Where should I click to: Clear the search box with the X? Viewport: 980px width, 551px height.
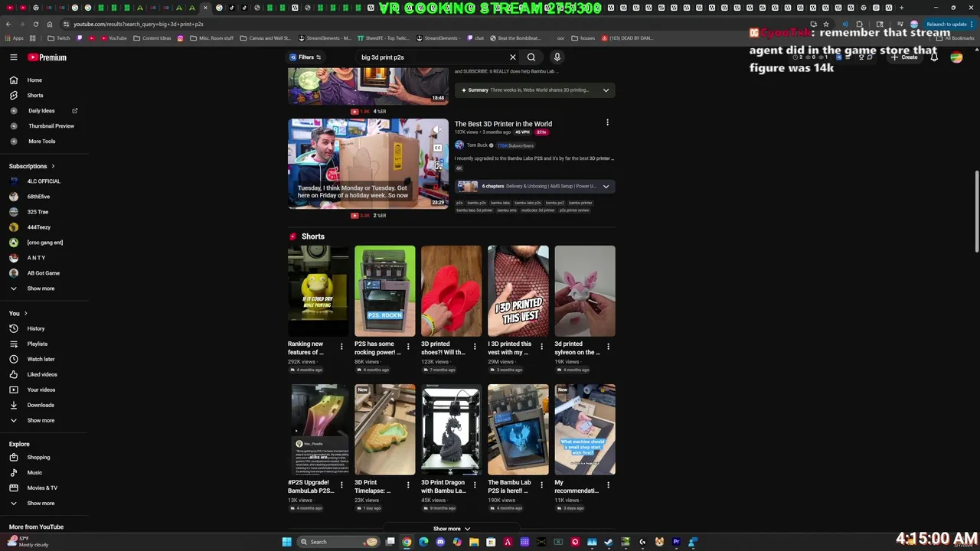[513, 57]
